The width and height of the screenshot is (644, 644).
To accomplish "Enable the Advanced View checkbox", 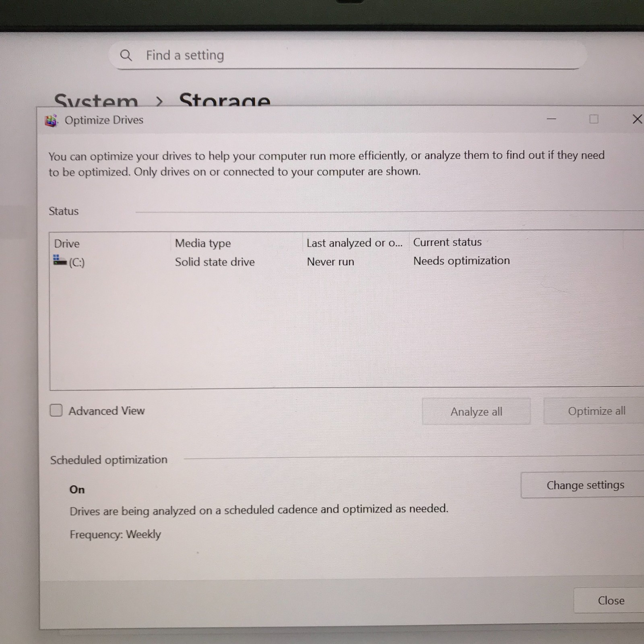I will (56, 410).
